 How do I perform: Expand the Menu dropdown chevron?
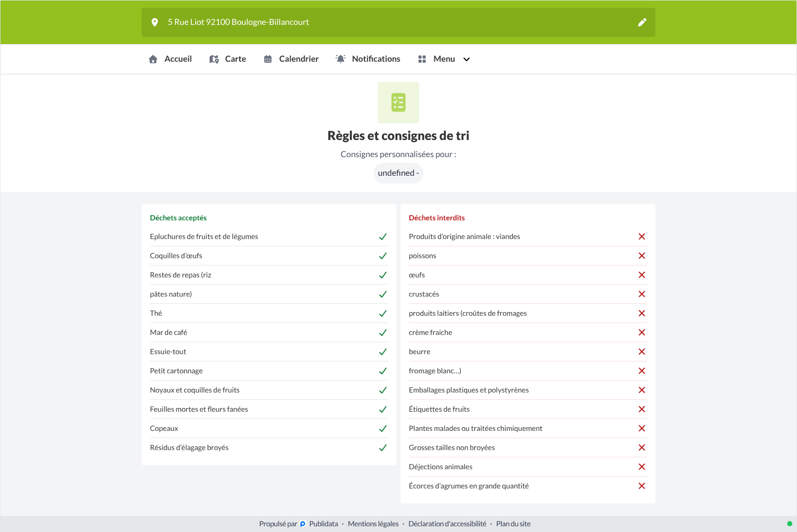point(466,59)
